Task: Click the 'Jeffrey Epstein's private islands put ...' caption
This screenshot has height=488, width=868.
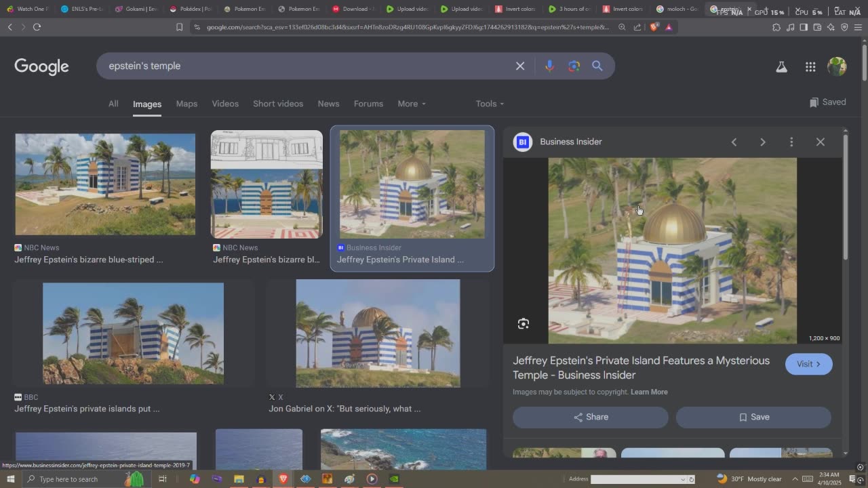Action: click(87, 409)
